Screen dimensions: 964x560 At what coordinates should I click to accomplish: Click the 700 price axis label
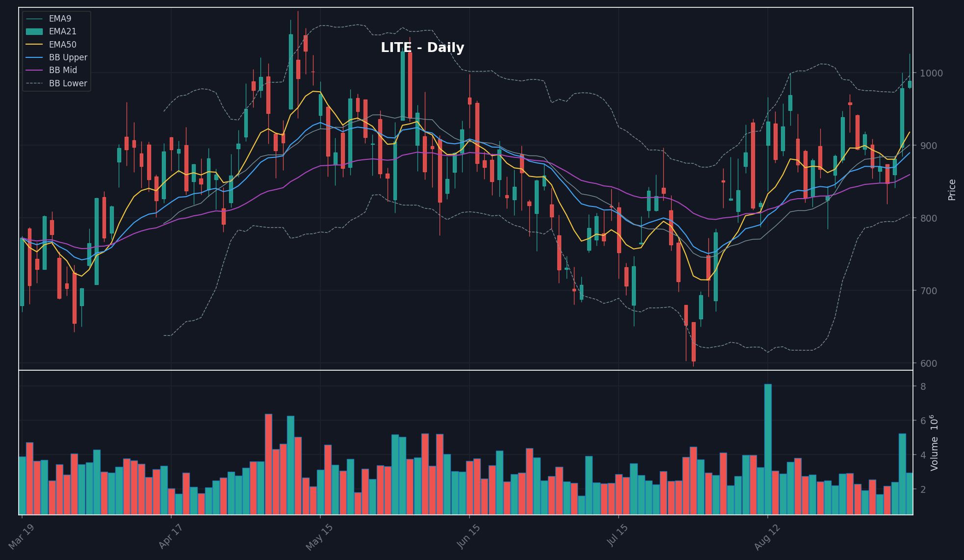928,291
